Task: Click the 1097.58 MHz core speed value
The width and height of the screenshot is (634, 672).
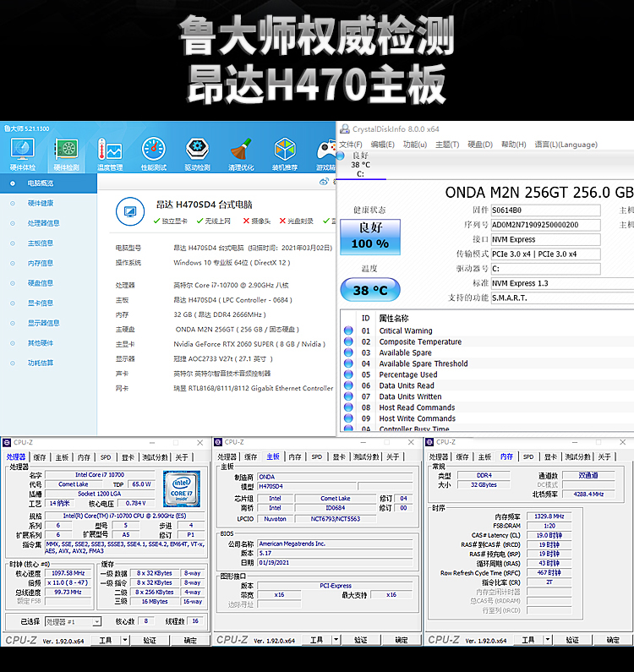Action: [68, 573]
